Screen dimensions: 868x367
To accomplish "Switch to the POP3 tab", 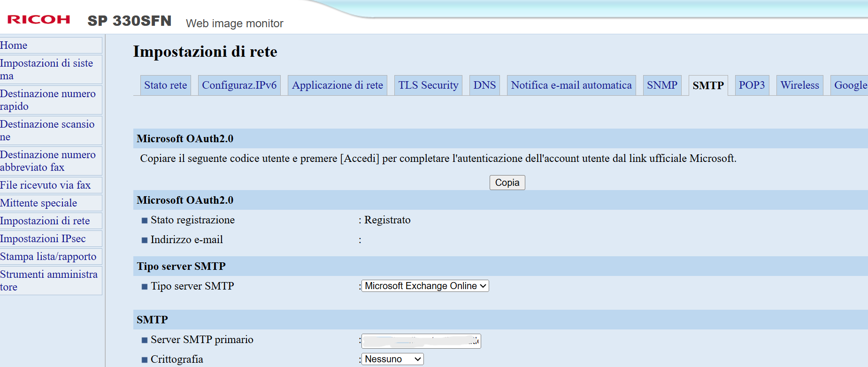I will click(x=752, y=85).
